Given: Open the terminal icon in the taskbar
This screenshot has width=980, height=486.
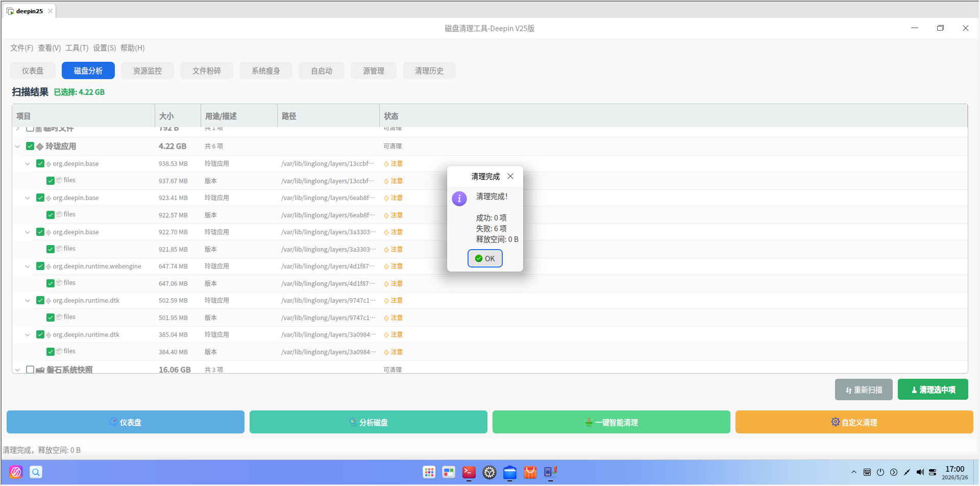Looking at the screenshot, I should click(469, 472).
